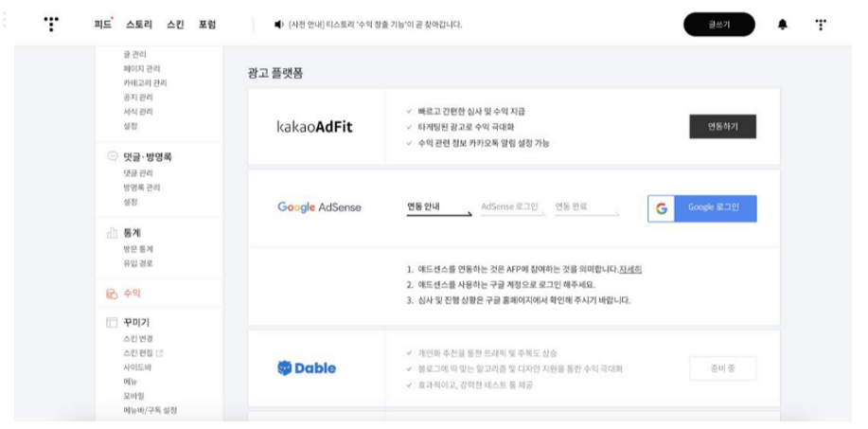Viewport: 868px width, 429px height.
Task: Open 메뉴 in 꾸미기 section
Action: [x=130, y=382]
